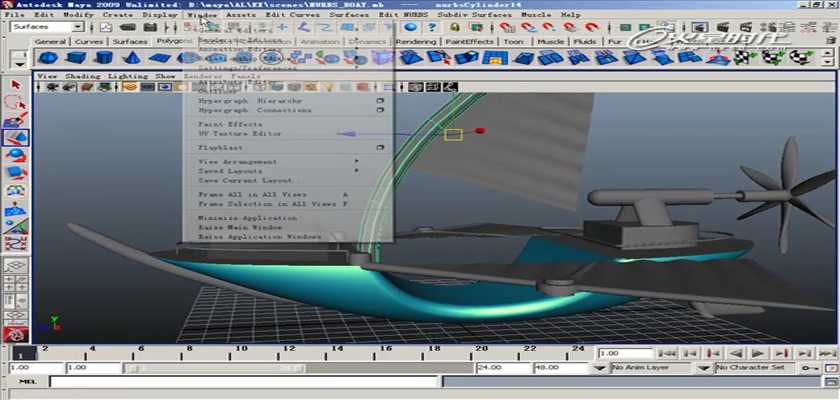Click the New Scene icon
Image resolution: width=840 pixels, height=400 pixels.
point(107,27)
